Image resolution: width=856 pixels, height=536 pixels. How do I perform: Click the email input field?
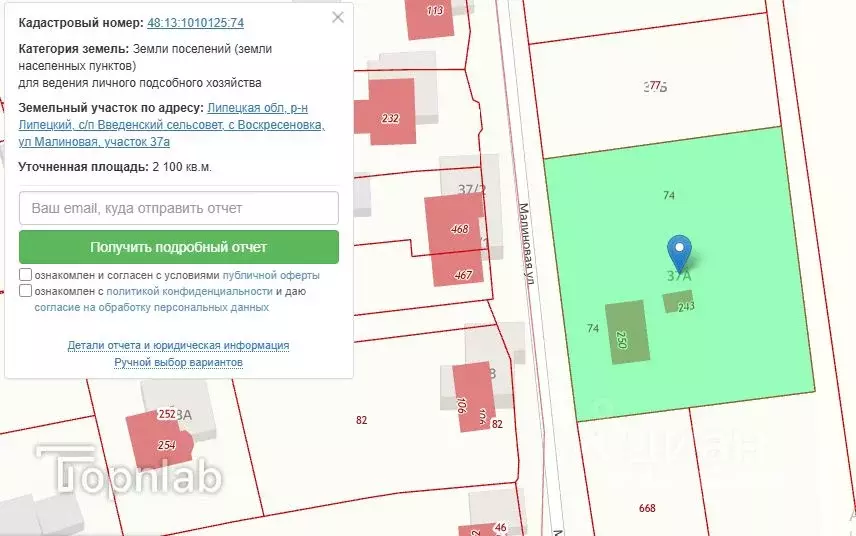click(x=179, y=208)
